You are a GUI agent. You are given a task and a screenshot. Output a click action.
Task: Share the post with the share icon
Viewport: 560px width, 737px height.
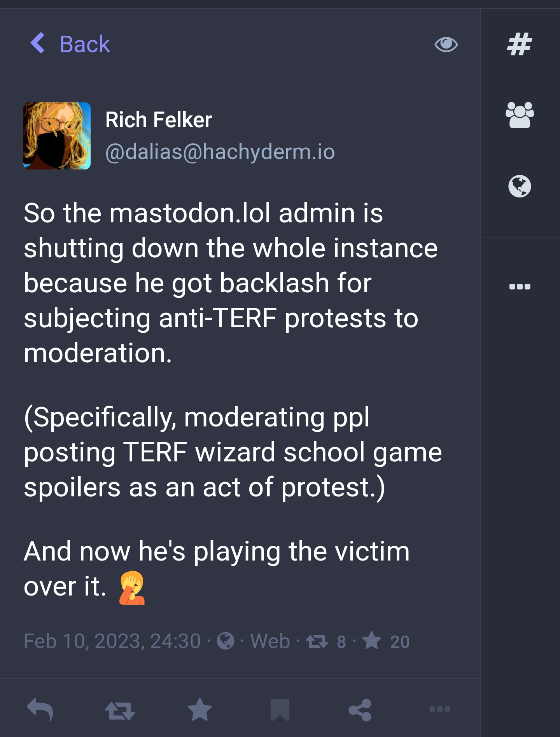pos(360,710)
